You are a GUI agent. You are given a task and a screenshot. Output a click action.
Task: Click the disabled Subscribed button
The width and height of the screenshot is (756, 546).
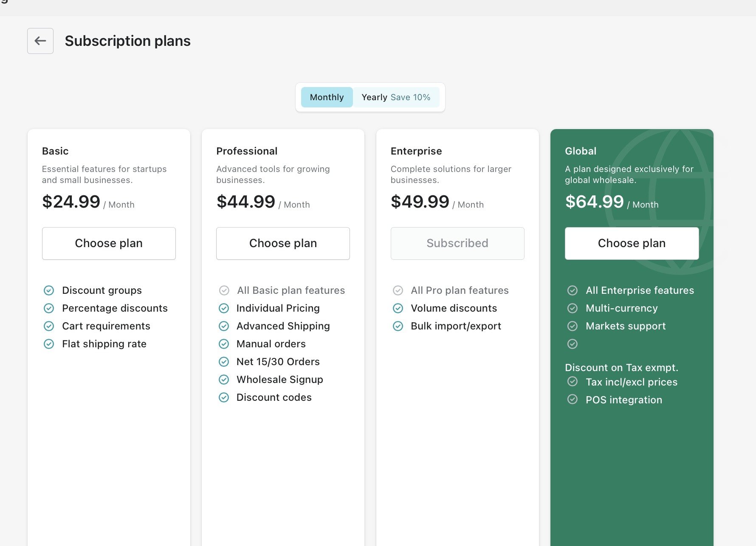(457, 243)
